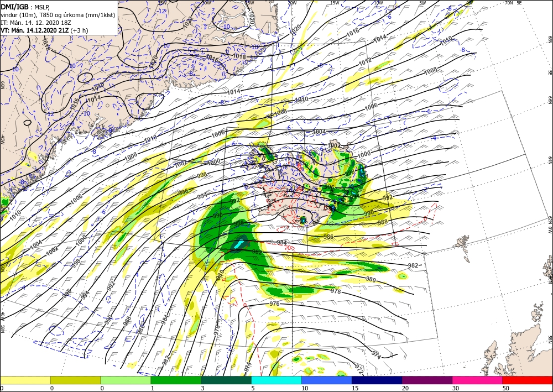
Task: Click the "976" isobar label
Action: point(274,304)
